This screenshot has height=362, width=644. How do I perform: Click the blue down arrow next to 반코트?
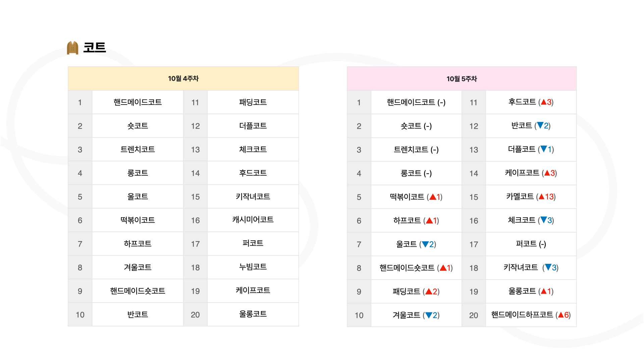point(540,125)
